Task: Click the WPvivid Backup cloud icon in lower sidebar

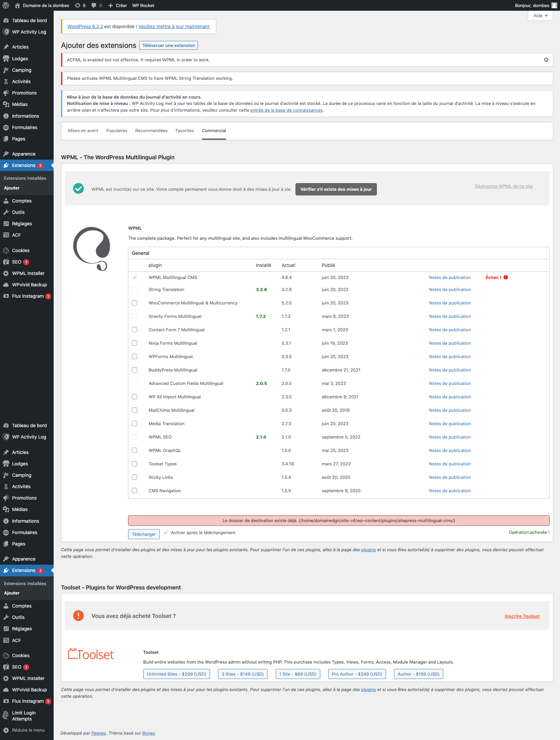Action: point(6,690)
